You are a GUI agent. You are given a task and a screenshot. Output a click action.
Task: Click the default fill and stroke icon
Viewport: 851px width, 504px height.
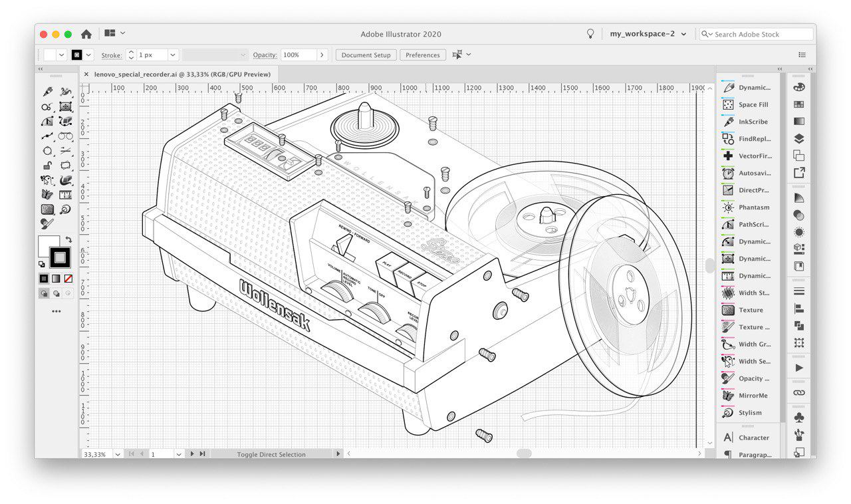42,264
